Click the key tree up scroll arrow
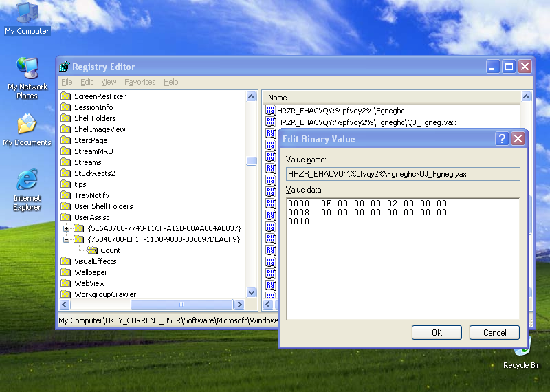Screen dimensions: 550x392 point(251,96)
